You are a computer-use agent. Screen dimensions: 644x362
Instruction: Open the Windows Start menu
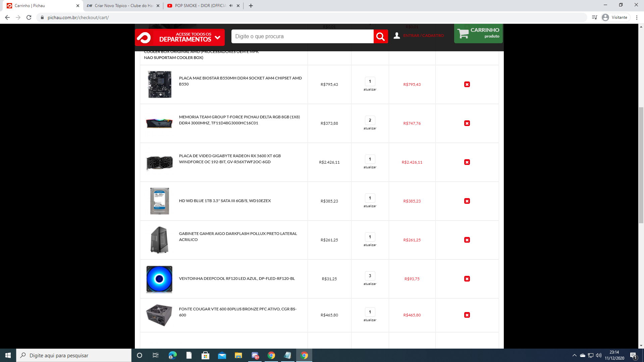[x=8, y=355]
